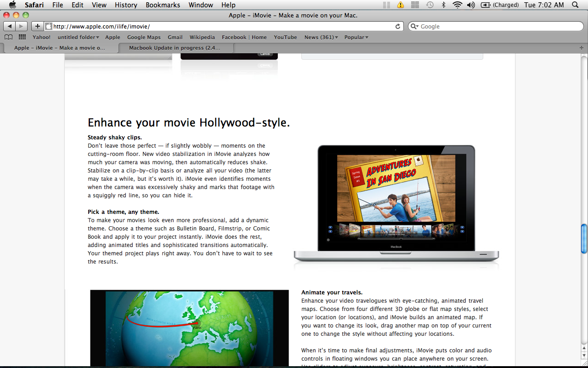This screenshot has height=368, width=588.
Task: Go back with the back arrow button
Action: 10,26
